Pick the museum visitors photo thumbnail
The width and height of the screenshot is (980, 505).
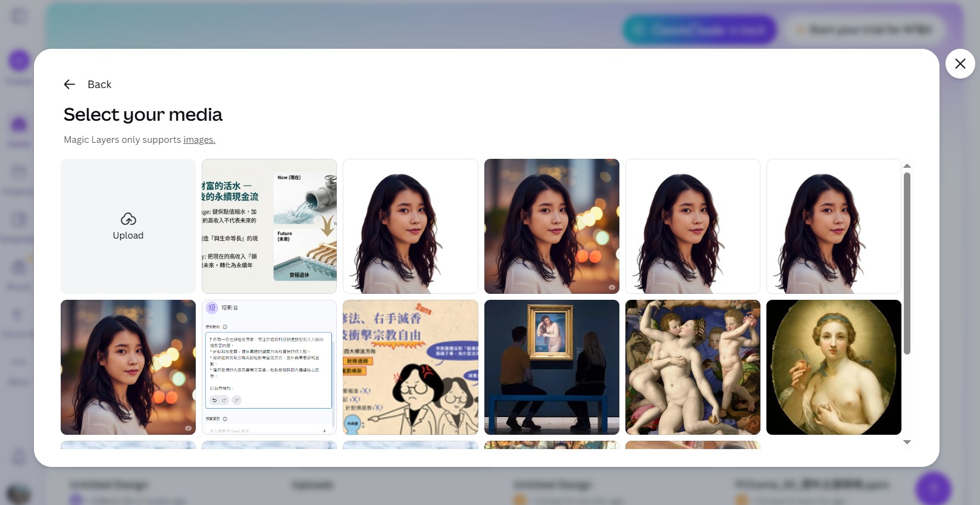pyautogui.click(x=552, y=367)
